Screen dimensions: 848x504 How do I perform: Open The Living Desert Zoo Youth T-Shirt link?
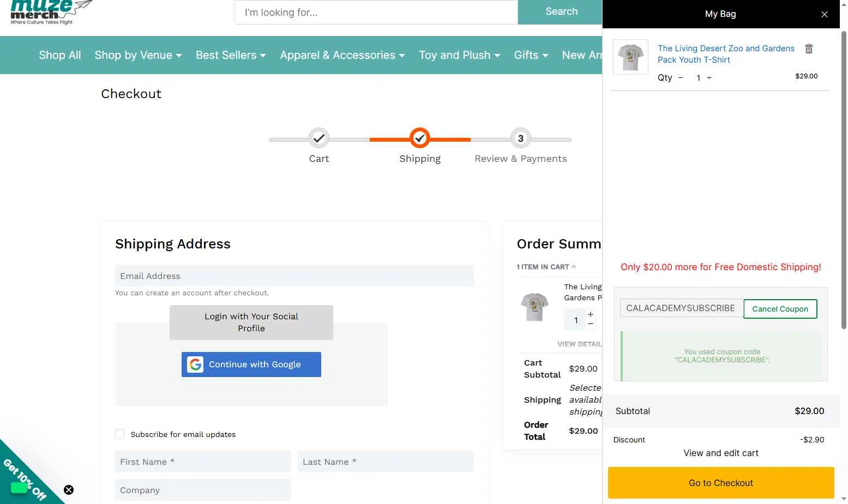tap(726, 54)
